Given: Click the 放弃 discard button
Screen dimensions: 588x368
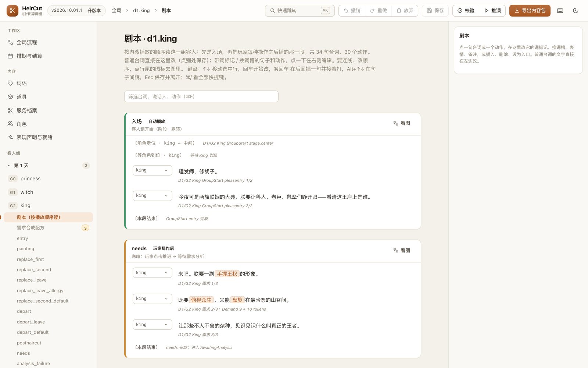Looking at the screenshot, I should (x=405, y=11).
